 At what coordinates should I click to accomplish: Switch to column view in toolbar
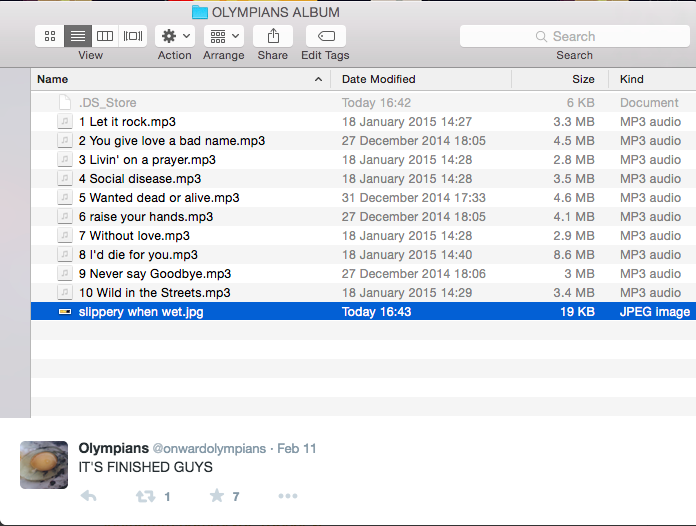(x=105, y=36)
